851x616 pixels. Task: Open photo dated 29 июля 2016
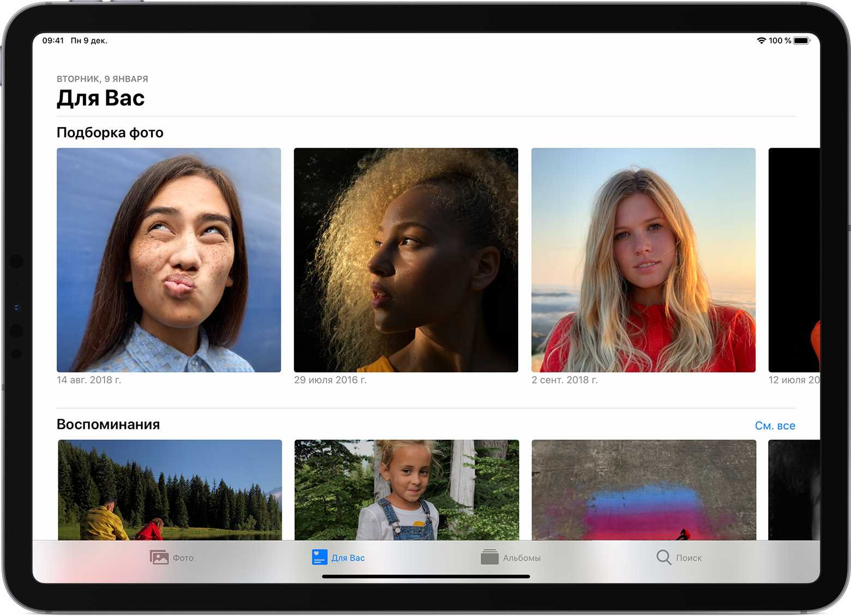(406, 260)
